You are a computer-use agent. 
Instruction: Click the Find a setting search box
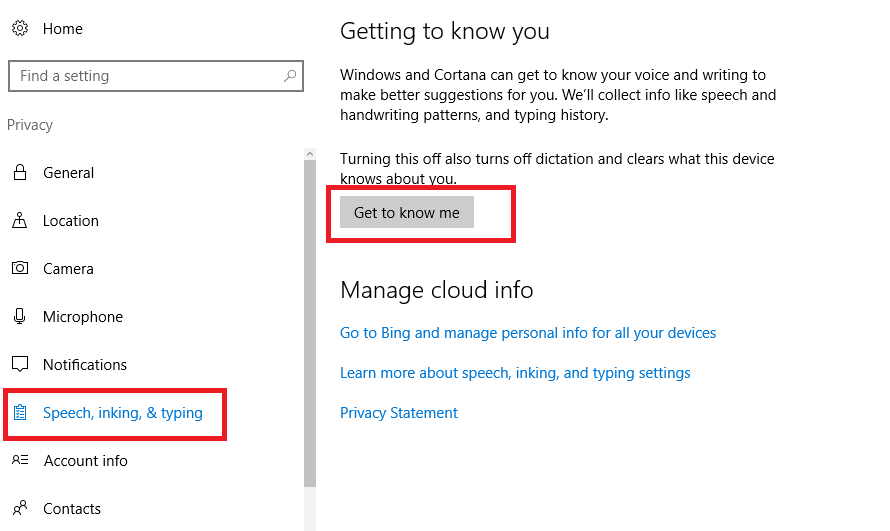click(156, 76)
